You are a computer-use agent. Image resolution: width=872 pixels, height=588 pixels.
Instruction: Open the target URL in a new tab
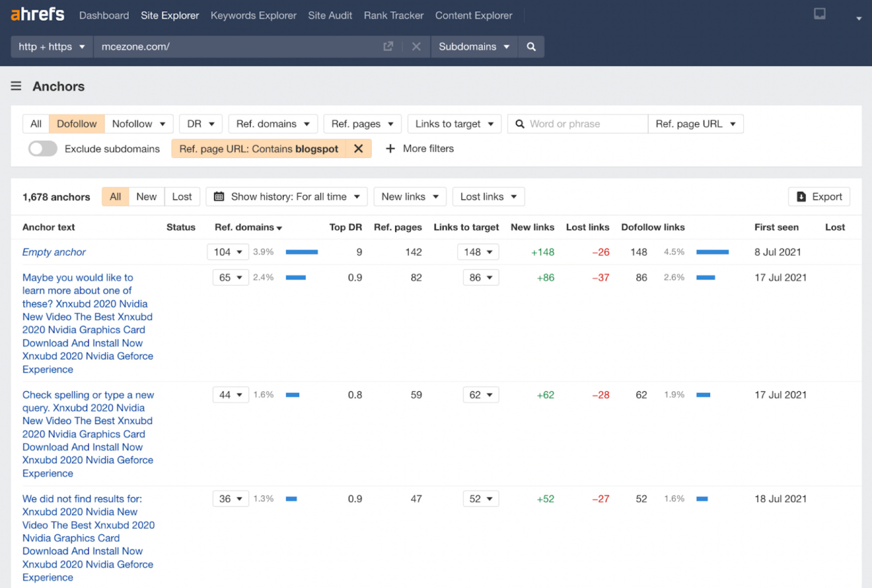388,46
